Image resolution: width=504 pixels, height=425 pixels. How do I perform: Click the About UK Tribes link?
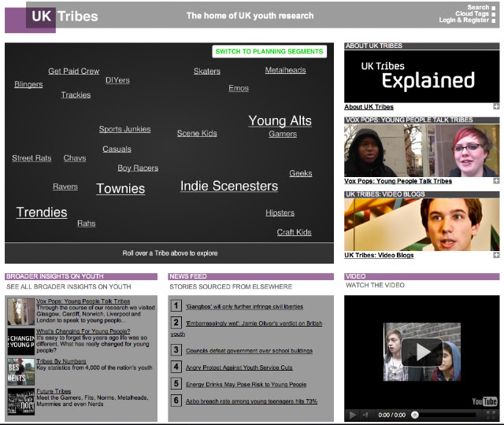click(369, 107)
